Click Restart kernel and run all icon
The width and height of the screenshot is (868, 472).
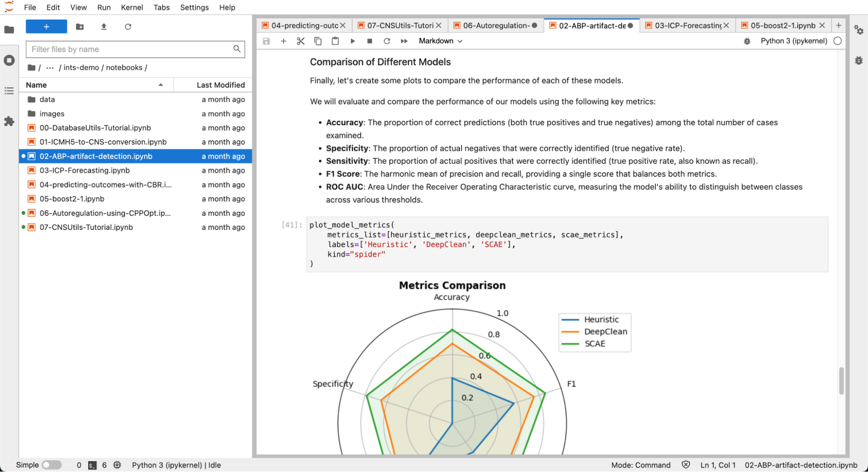(x=404, y=41)
